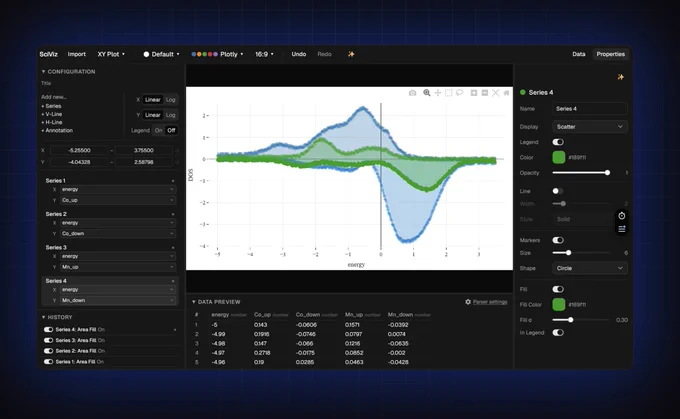Open the Display Scatter dropdown
The image size is (680, 419).
coord(590,127)
